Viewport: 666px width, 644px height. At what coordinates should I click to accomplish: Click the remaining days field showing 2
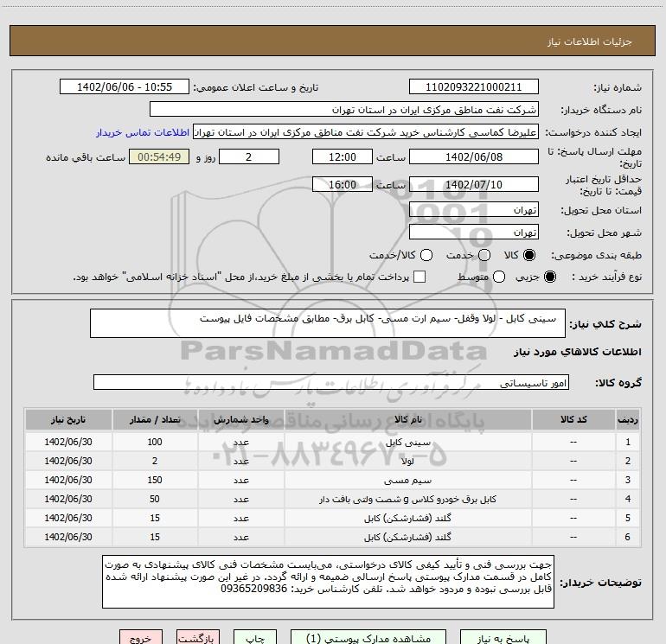[x=249, y=156]
